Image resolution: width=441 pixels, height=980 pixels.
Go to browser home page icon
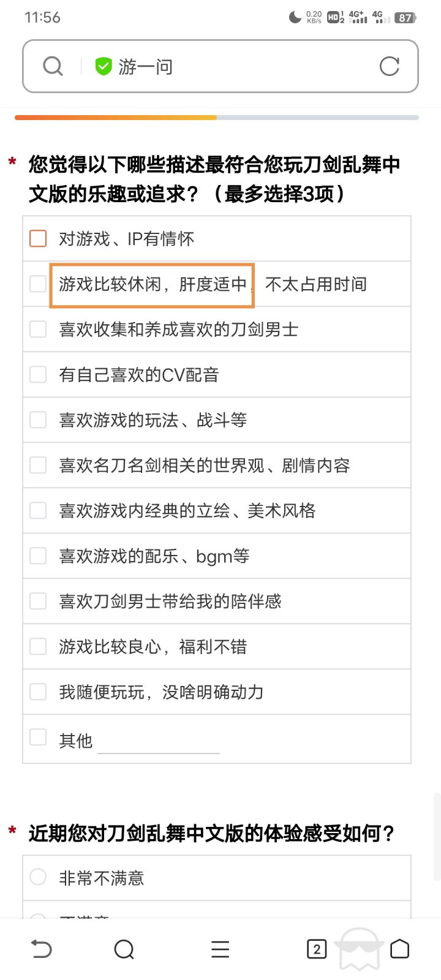click(399, 949)
